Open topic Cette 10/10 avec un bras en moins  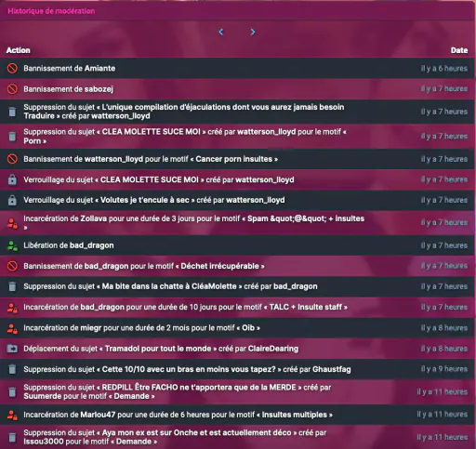click(x=189, y=369)
